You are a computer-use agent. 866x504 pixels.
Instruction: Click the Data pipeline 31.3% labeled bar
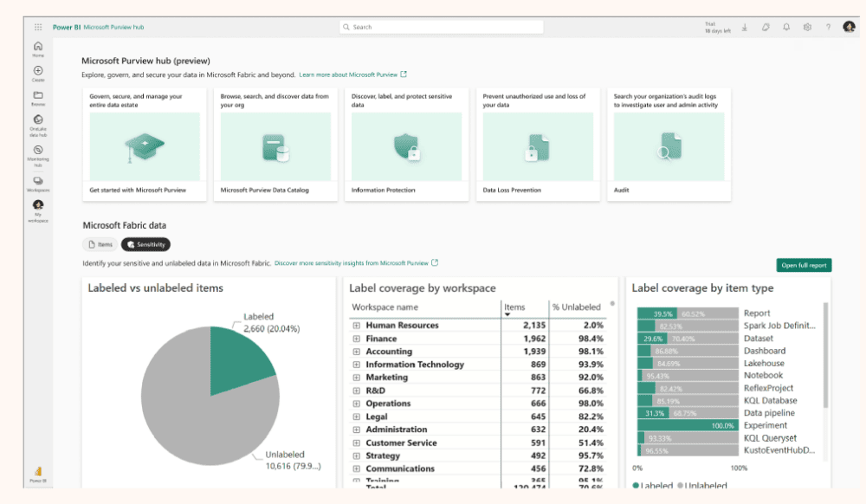pyautogui.click(x=653, y=413)
